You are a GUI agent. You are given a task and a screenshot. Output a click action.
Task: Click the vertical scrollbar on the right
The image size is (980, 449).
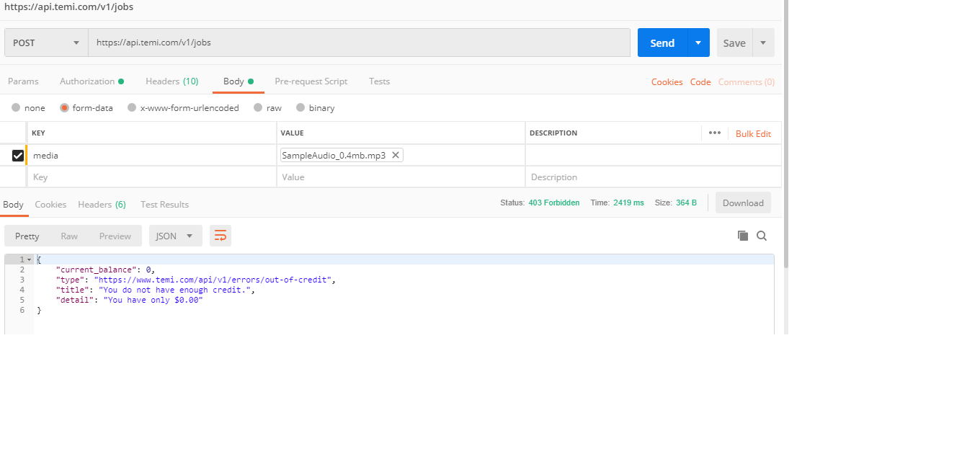click(x=785, y=133)
